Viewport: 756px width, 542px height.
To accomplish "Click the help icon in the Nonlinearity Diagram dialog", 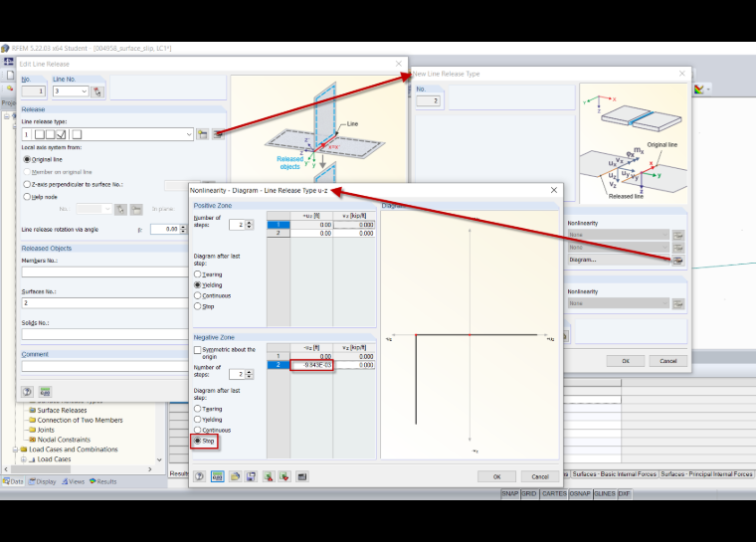I will pos(200,476).
